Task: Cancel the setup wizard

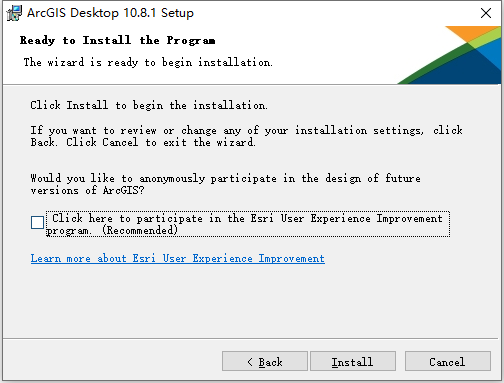Action: pos(448,361)
